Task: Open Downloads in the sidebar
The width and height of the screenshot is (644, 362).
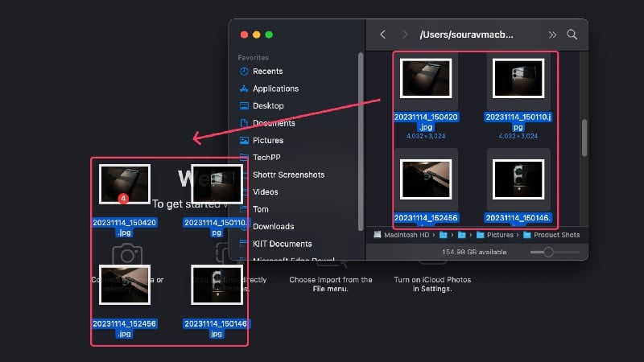Action: [273, 227]
